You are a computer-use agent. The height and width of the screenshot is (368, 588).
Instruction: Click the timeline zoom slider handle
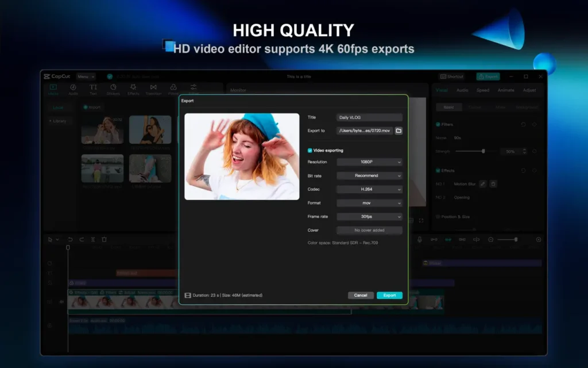click(516, 240)
